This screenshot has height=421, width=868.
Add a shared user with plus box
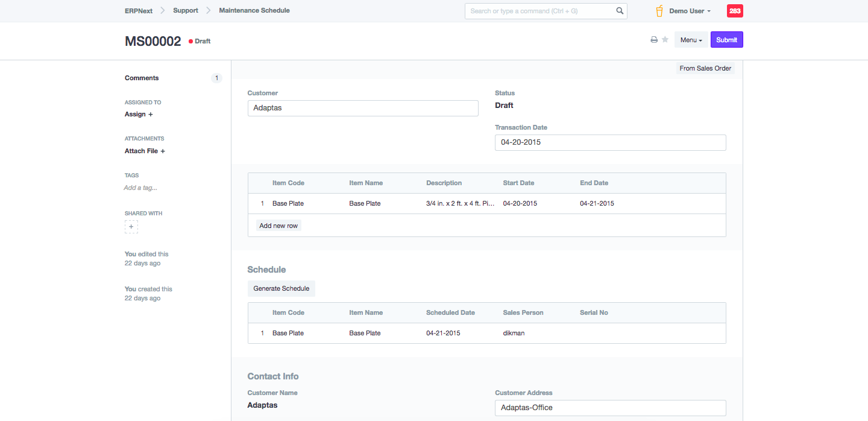coord(131,227)
